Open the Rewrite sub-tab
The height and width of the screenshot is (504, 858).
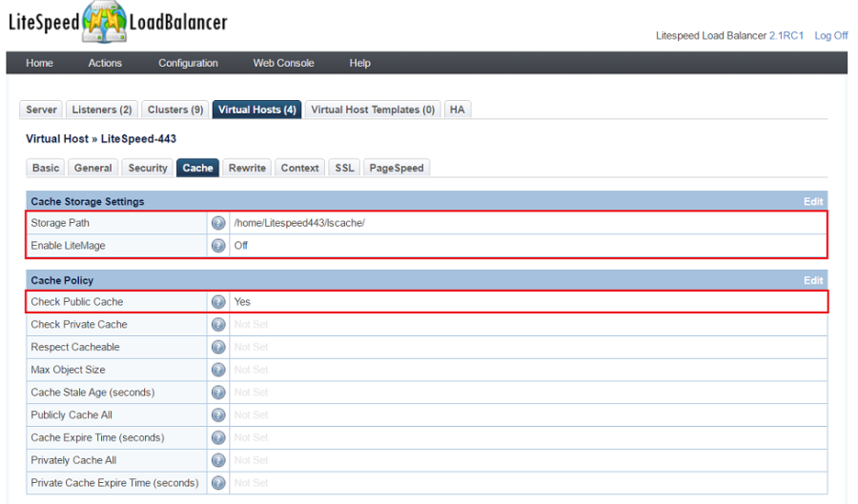pos(247,168)
